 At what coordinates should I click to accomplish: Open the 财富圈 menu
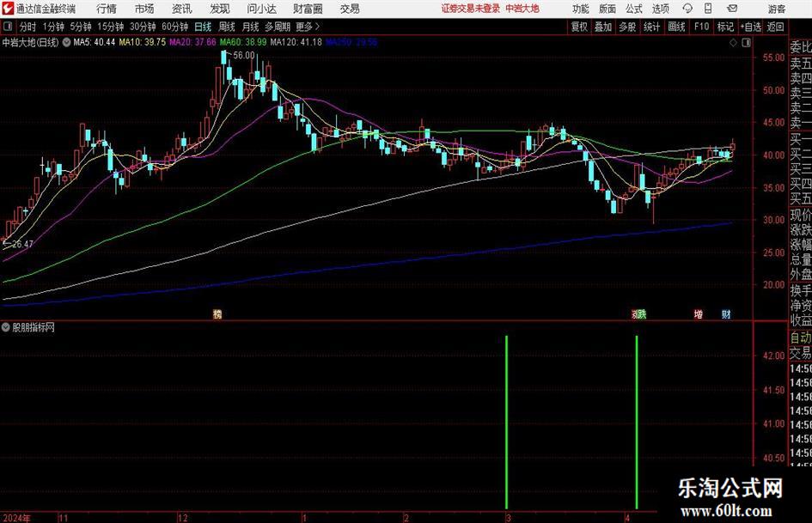click(308, 9)
